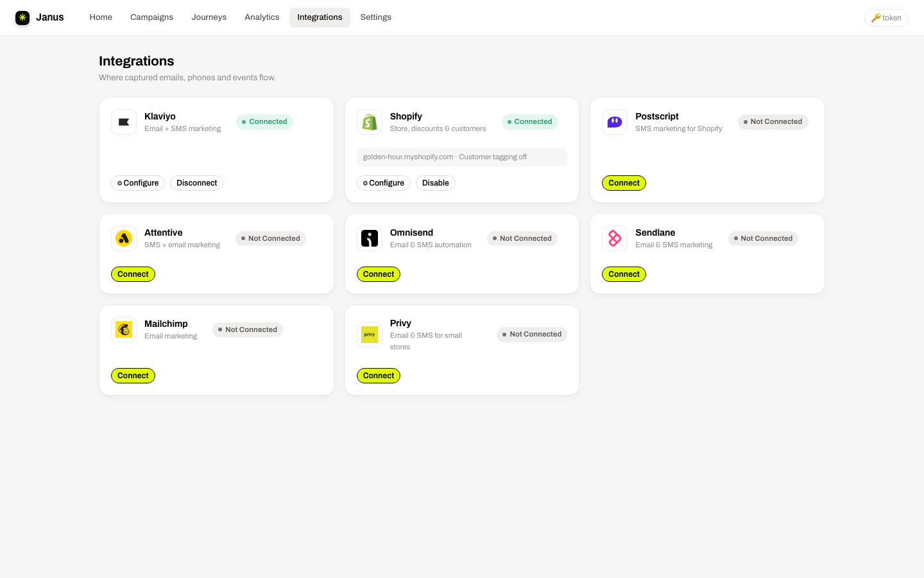Screen dimensions: 924x578
Task: Click 'Email + SMS marketing' under Klaviyo
Action: point(183,128)
